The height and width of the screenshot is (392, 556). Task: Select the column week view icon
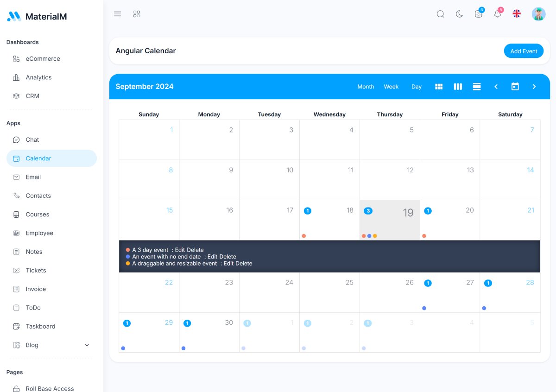[x=458, y=87]
